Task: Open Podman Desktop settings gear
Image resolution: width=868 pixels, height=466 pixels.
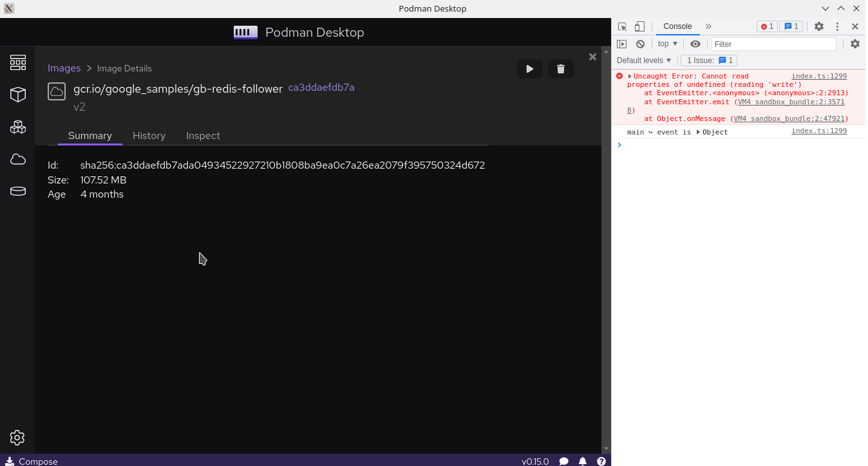Action: [x=17, y=438]
